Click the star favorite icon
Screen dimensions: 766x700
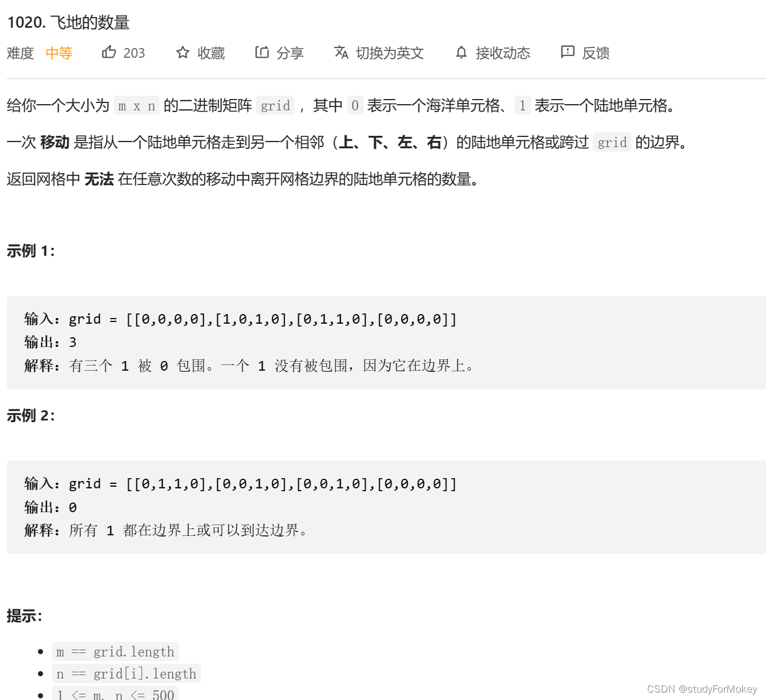coord(182,53)
